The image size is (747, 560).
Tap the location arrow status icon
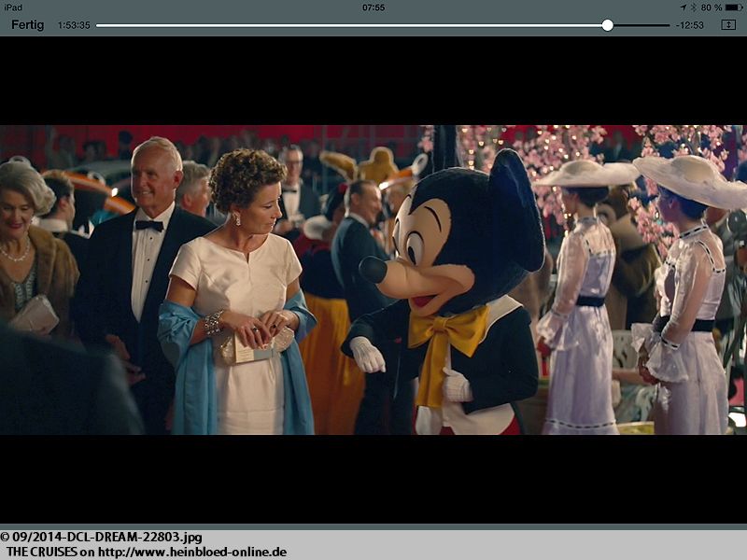[x=684, y=7]
